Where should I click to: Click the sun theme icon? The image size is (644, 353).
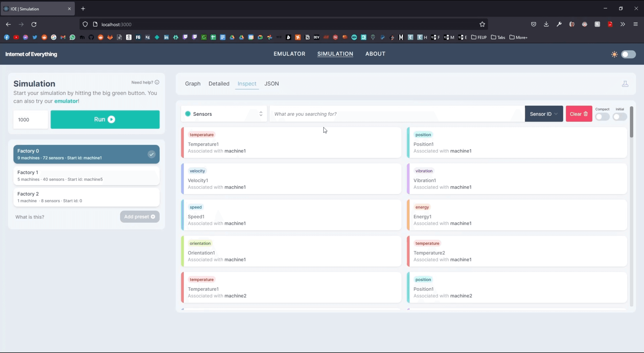tap(614, 54)
